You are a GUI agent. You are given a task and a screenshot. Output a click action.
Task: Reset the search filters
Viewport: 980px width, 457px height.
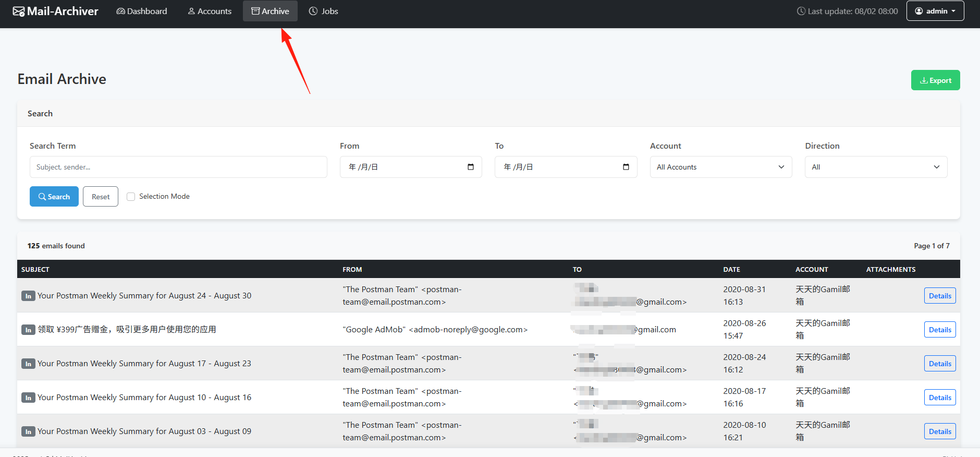click(x=101, y=197)
